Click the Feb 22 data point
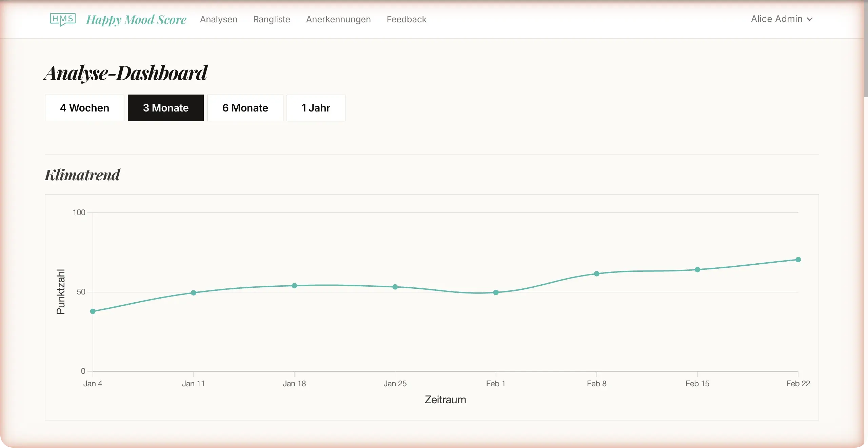This screenshot has width=868, height=448. (798, 260)
